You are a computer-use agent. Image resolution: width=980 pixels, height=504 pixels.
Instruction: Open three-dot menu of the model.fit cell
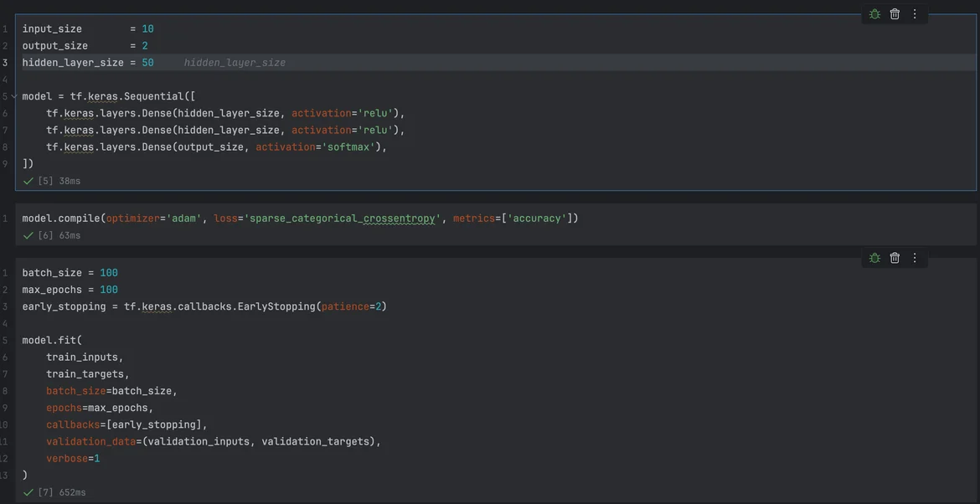(x=915, y=258)
